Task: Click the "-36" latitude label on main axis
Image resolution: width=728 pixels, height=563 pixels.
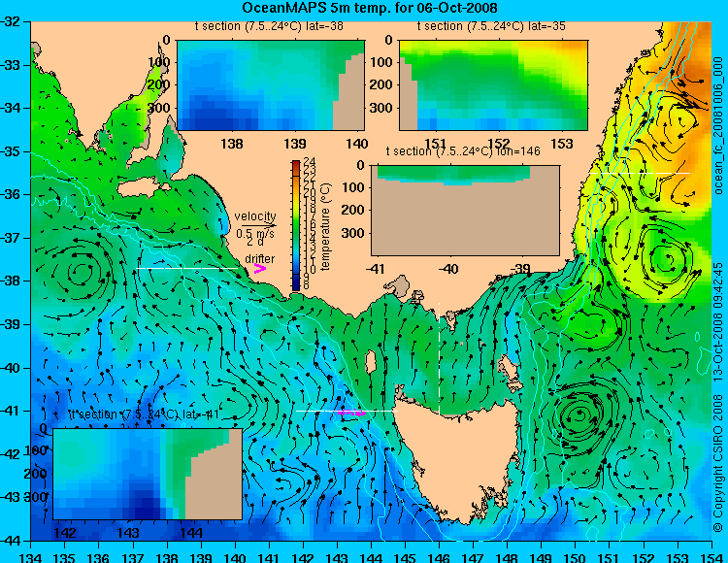Action: 11,194
